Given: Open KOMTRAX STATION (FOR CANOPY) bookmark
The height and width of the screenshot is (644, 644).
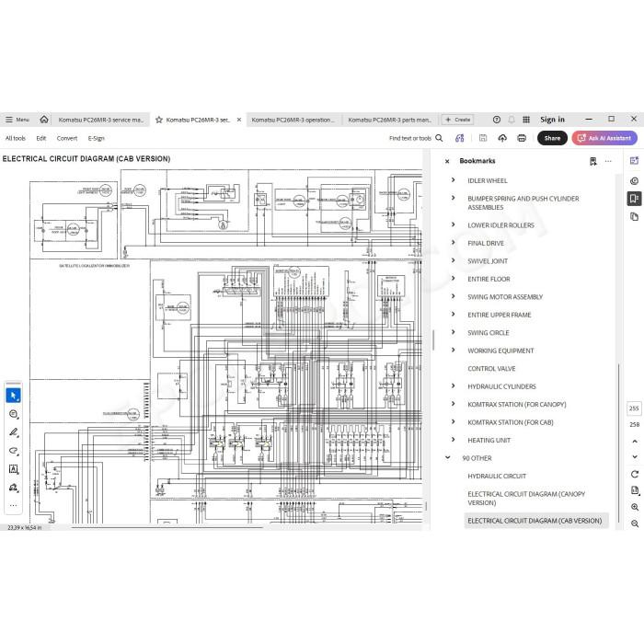Looking at the screenshot, I should point(517,405).
